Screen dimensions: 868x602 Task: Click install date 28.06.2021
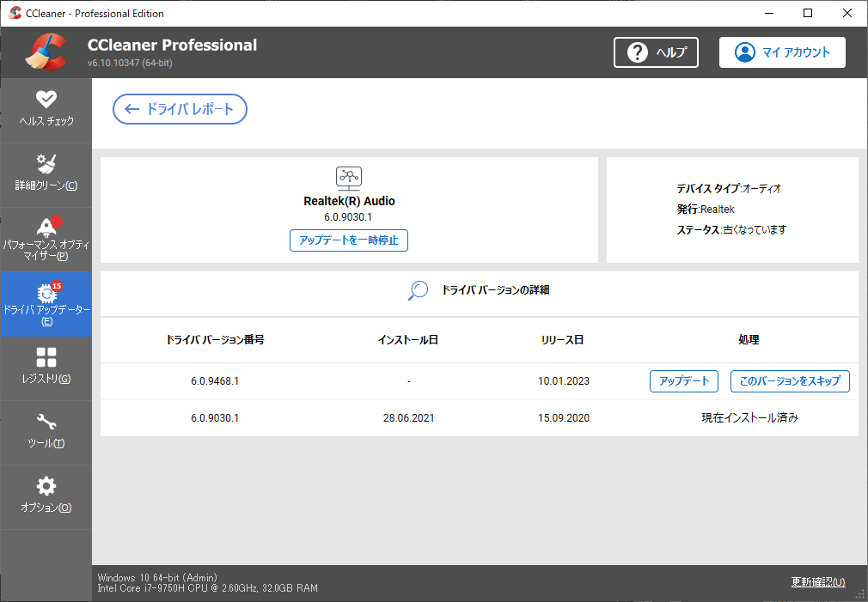pos(408,417)
